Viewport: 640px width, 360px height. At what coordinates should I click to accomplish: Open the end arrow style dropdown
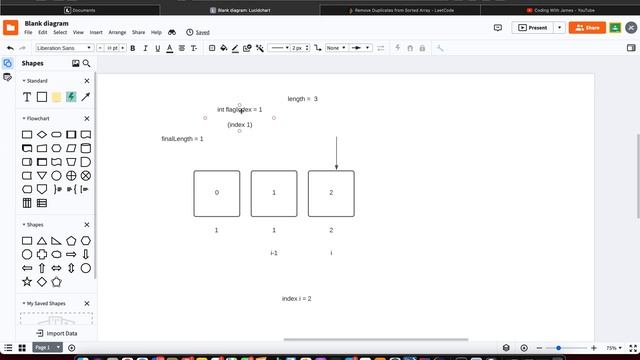(x=361, y=48)
